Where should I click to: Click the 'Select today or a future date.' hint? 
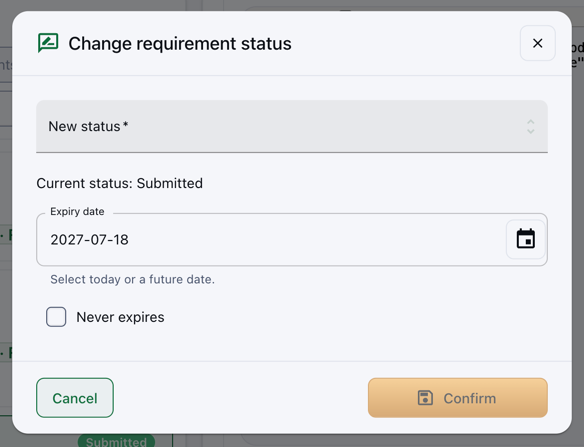pyautogui.click(x=133, y=279)
